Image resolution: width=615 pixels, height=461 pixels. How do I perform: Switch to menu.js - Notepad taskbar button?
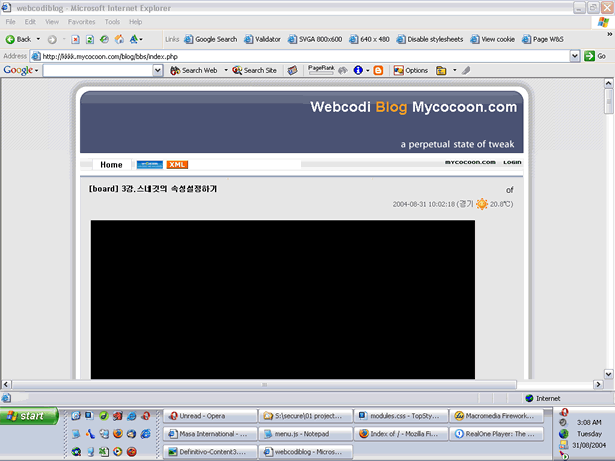pyautogui.click(x=305, y=434)
